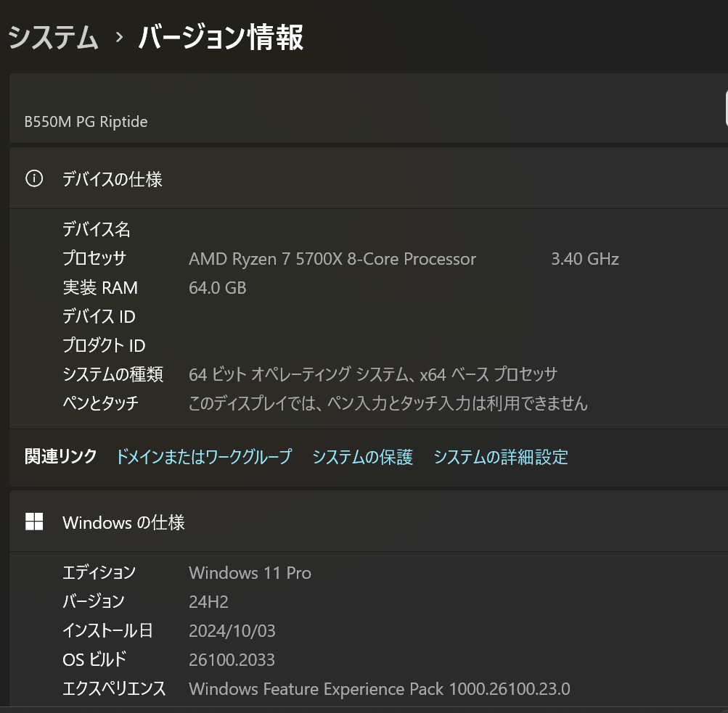This screenshot has height=713, width=728.
Task: Select the 2024/10/03 install date
Action: (x=232, y=630)
